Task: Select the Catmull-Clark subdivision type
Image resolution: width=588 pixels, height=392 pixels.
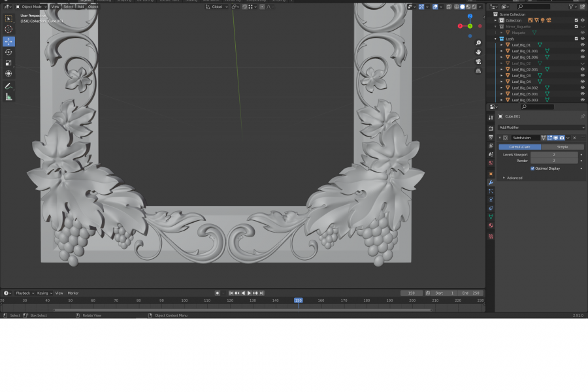Action: tap(520, 147)
